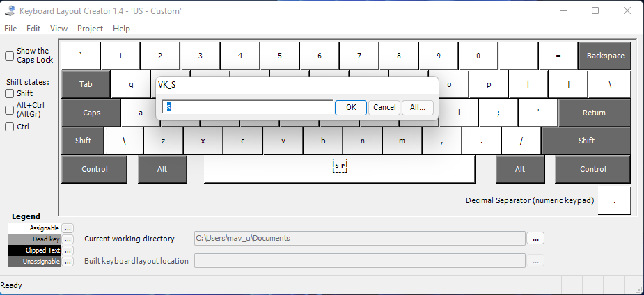Open color options for Dead key legend
The image size is (644, 295).
[68, 239]
